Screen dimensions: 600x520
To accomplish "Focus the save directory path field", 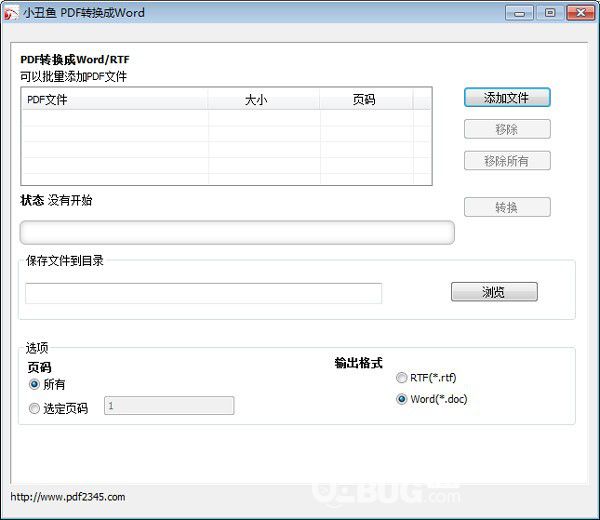I will (203, 293).
